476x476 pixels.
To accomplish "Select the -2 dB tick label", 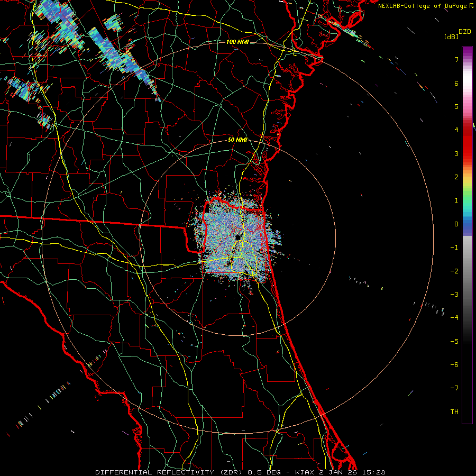I will click(454, 271).
